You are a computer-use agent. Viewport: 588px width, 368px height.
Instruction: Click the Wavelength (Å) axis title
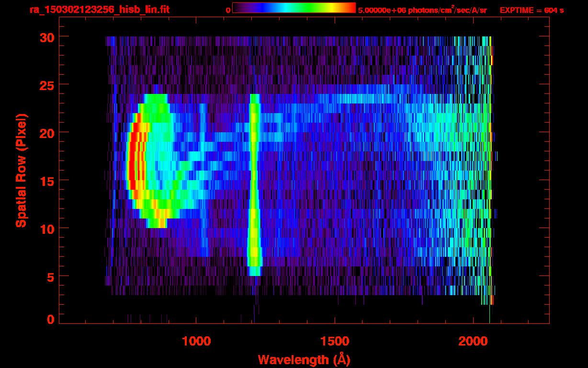point(304,359)
